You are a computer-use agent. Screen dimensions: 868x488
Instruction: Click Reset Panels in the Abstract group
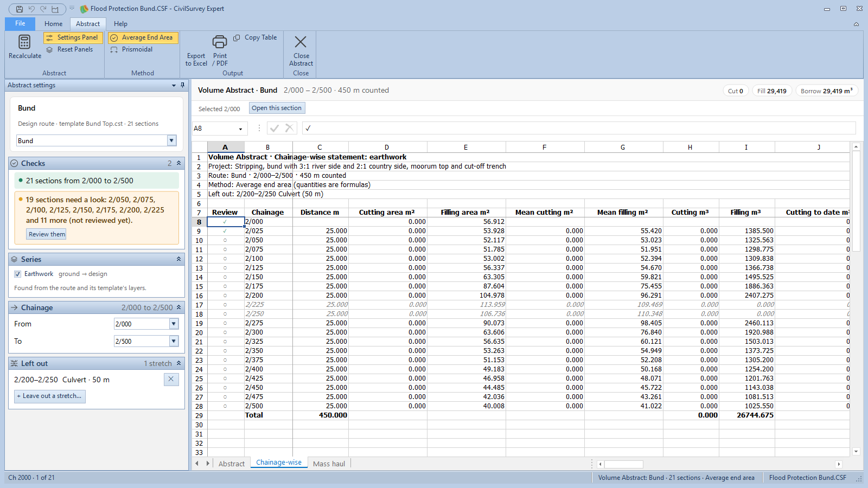pos(69,49)
